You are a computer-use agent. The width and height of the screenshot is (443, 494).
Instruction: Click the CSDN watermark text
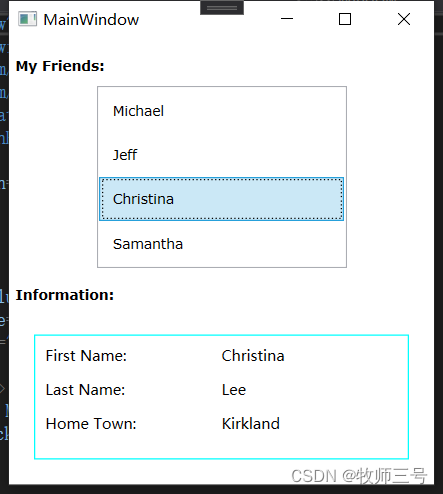359,476
